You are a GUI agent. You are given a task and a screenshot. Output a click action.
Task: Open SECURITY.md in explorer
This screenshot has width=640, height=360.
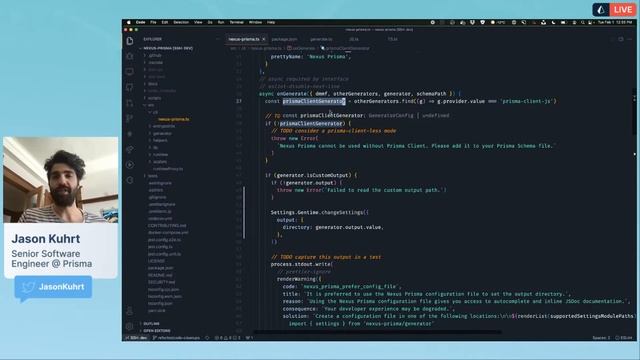click(162, 282)
